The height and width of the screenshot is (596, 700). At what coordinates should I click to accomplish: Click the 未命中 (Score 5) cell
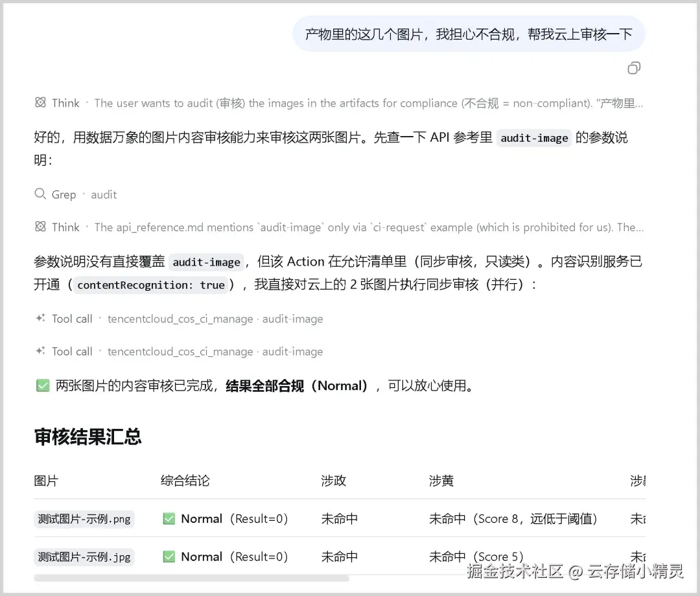[x=476, y=556]
